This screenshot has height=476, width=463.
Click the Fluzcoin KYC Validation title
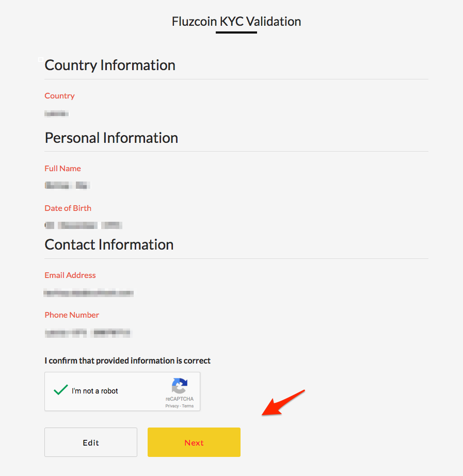click(x=236, y=22)
